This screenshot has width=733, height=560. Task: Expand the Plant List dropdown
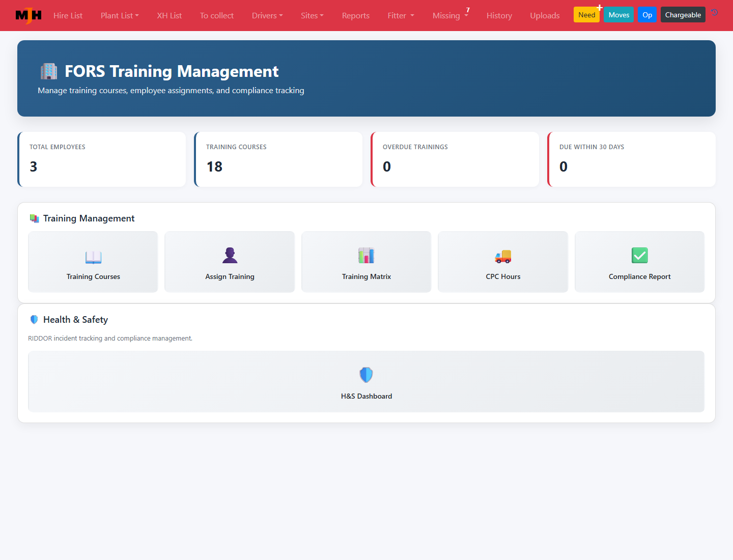point(120,15)
